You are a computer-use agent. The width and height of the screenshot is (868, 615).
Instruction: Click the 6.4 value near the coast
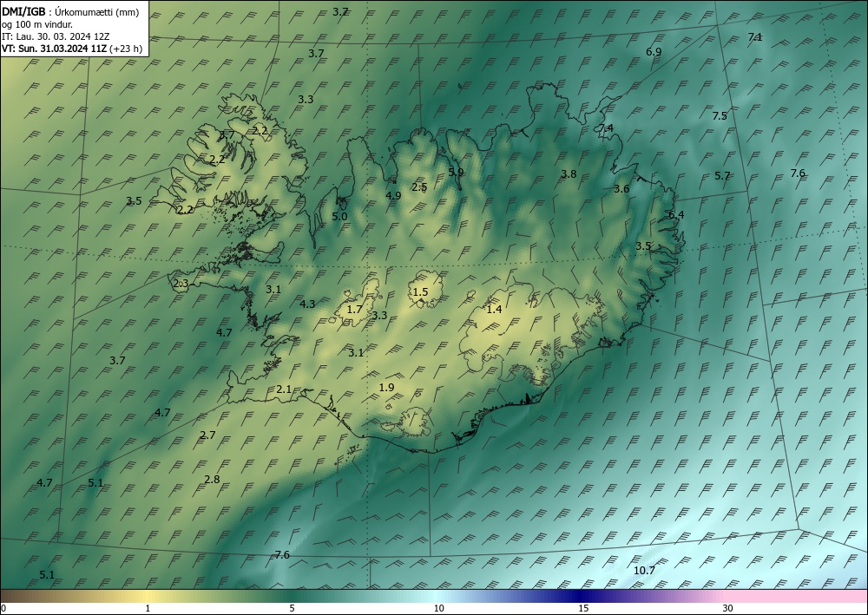(676, 214)
